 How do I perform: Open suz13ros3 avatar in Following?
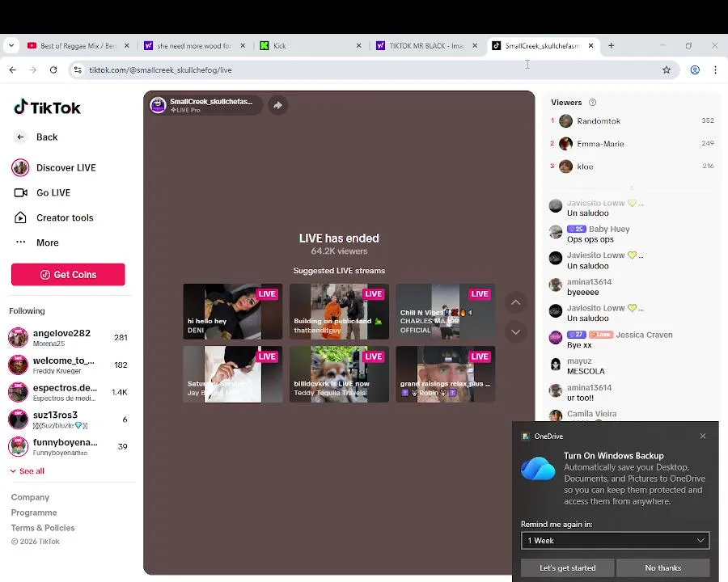coord(18,419)
